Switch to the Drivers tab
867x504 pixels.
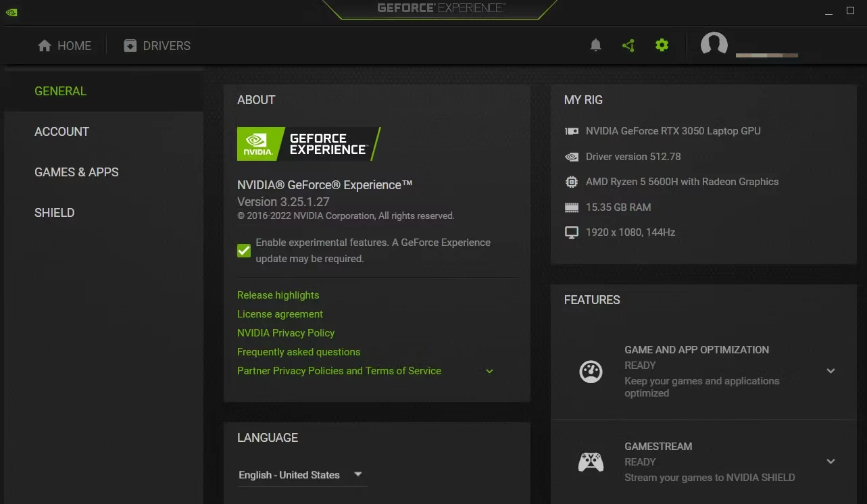(156, 45)
